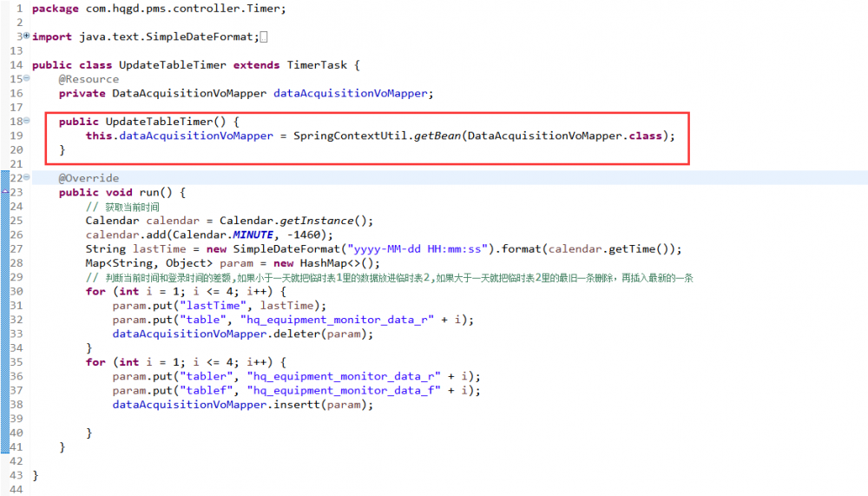Click the // 获取当前时间 comment on line 24
This screenshot has height=496, width=868.
tap(122, 207)
